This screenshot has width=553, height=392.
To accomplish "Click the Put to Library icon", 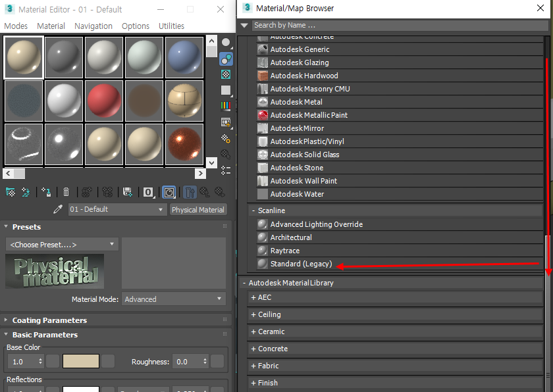I will [127, 192].
